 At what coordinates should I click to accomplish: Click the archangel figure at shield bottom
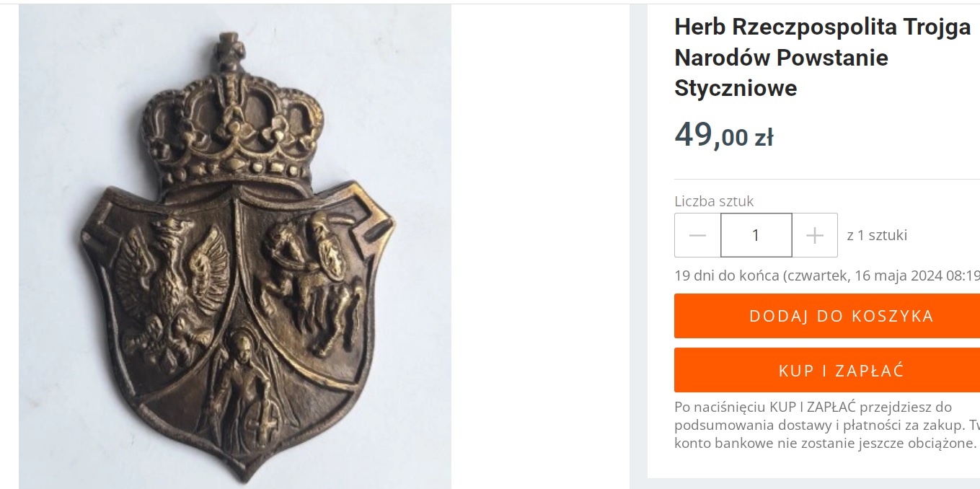[x=244, y=389]
